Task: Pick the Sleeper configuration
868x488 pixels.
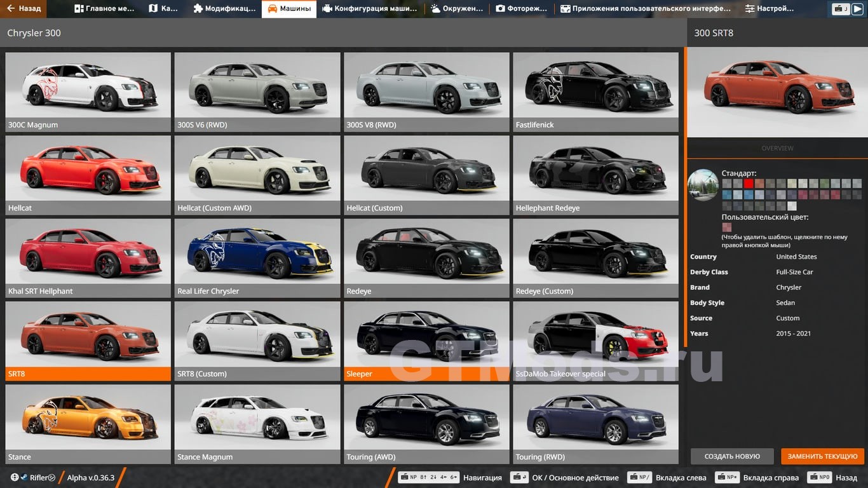Action: click(x=426, y=341)
